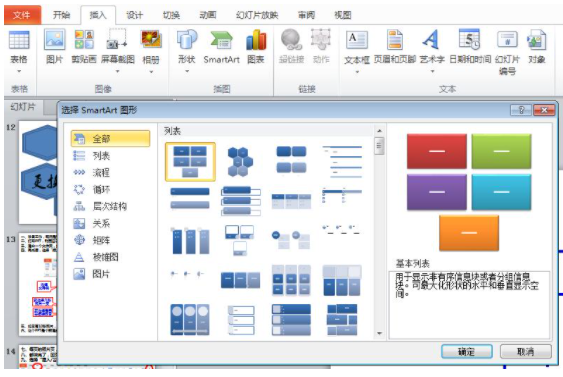Click the down arrow of layout list scrollbar
The height and width of the screenshot is (377, 563).
click(x=380, y=334)
